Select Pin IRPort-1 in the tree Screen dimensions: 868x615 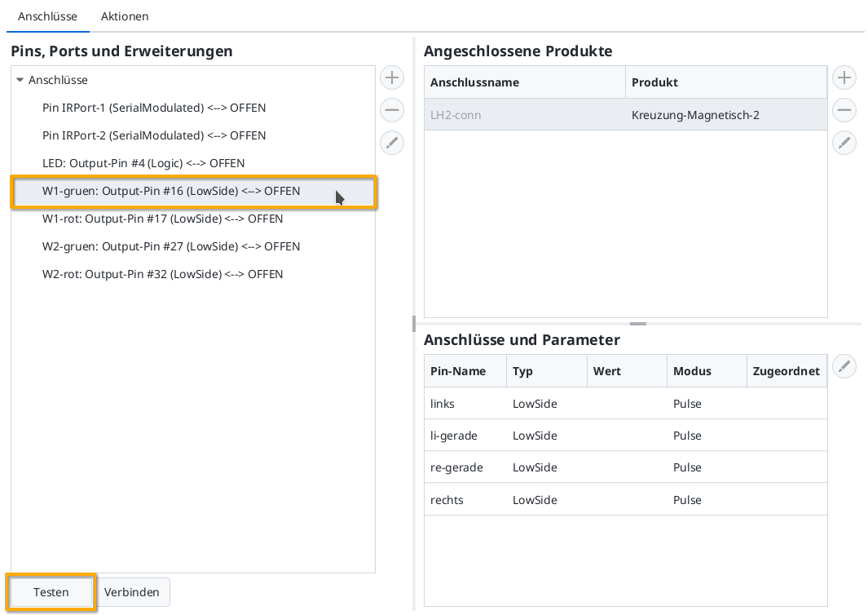click(x=154, y=108)
